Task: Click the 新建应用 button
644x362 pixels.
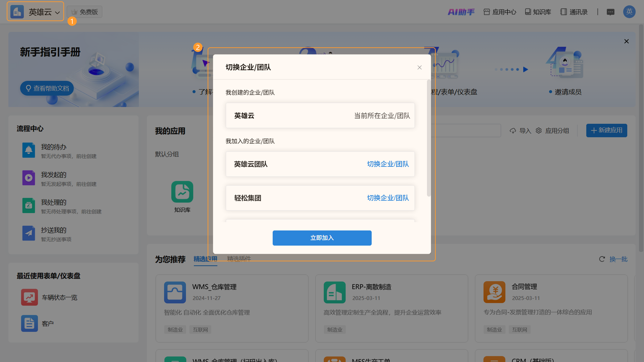Action: click(x=606, y=130)
